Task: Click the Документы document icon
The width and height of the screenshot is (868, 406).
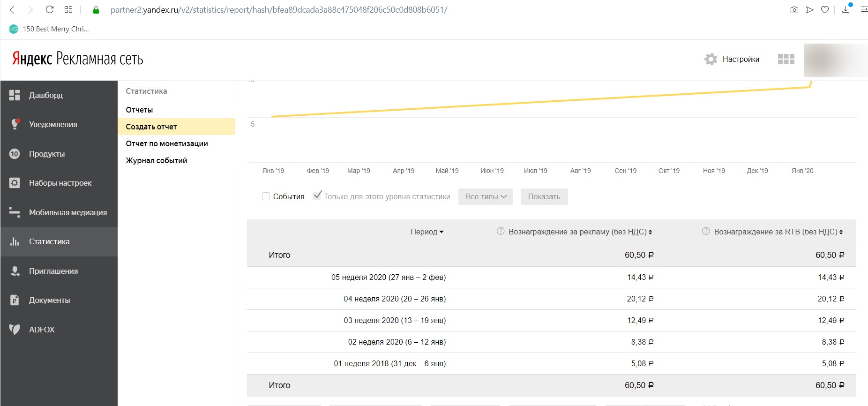Action: 15,300
